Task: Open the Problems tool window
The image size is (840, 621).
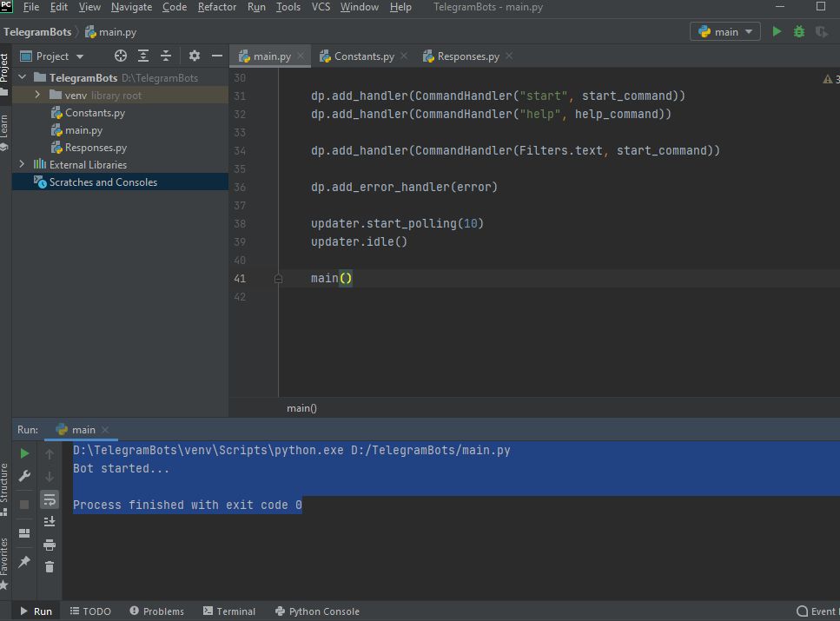Action: point(156,611)
